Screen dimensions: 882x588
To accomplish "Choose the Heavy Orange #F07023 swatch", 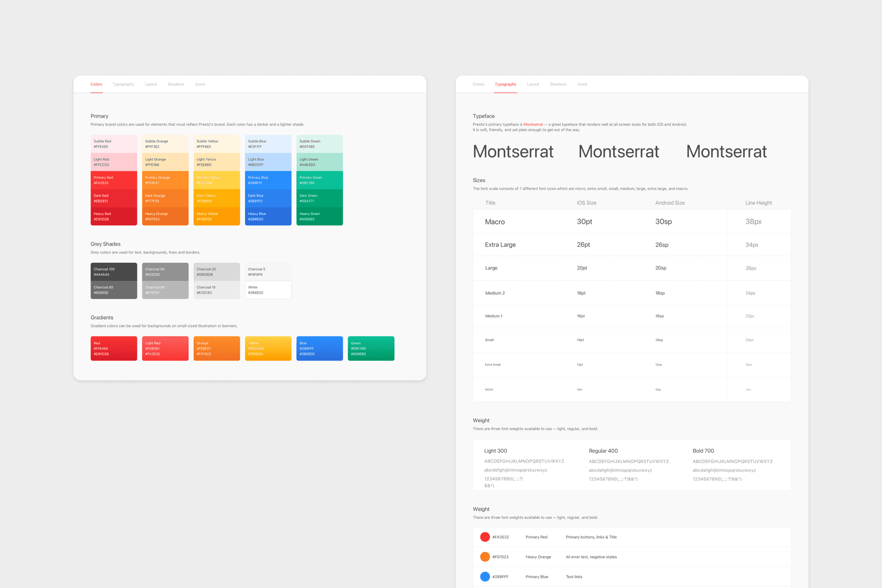I will (x=165, y=216).
